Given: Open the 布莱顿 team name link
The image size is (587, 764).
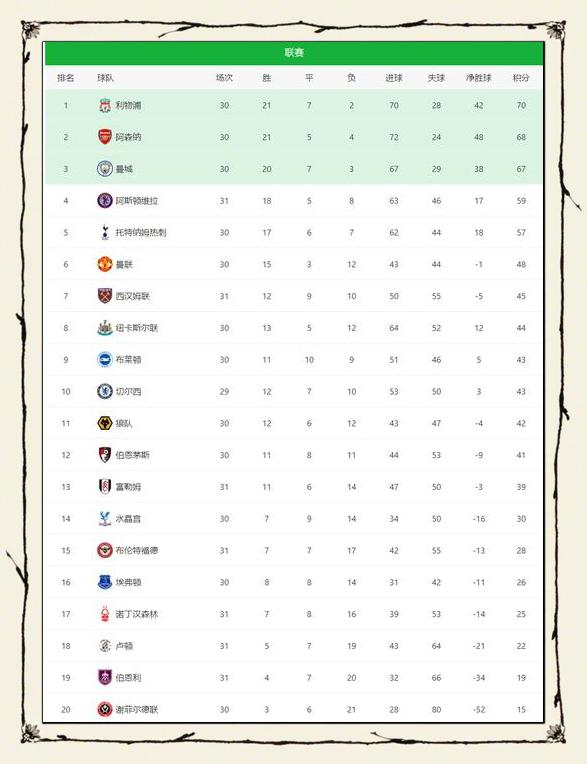Looking at the screenshot, I should click(x=128, y=360).
